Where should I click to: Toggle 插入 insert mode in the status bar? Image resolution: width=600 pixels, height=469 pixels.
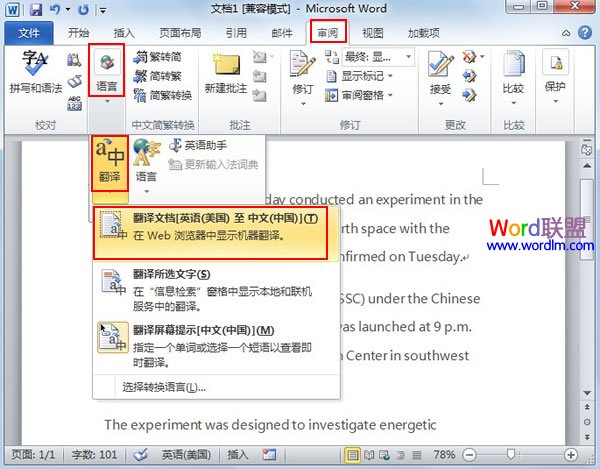(x=238, y=454)
